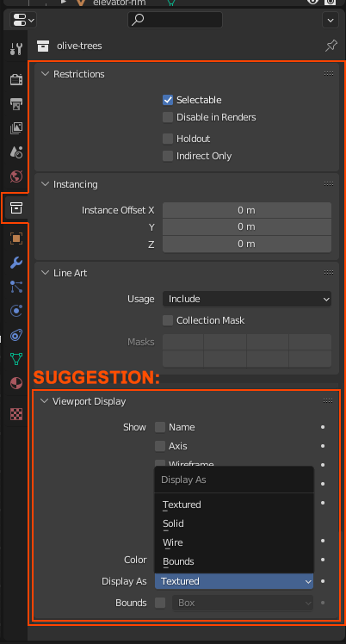Select the Collection properties tab icon
The image size is (346, 644).
pyautogui.click(x=16, y=207)
